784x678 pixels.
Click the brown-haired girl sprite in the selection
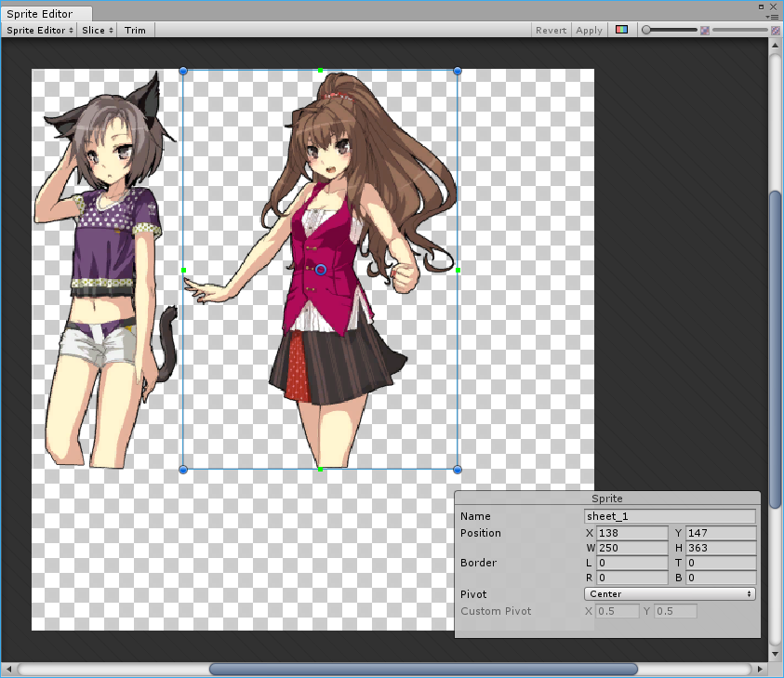pos(320,270)
